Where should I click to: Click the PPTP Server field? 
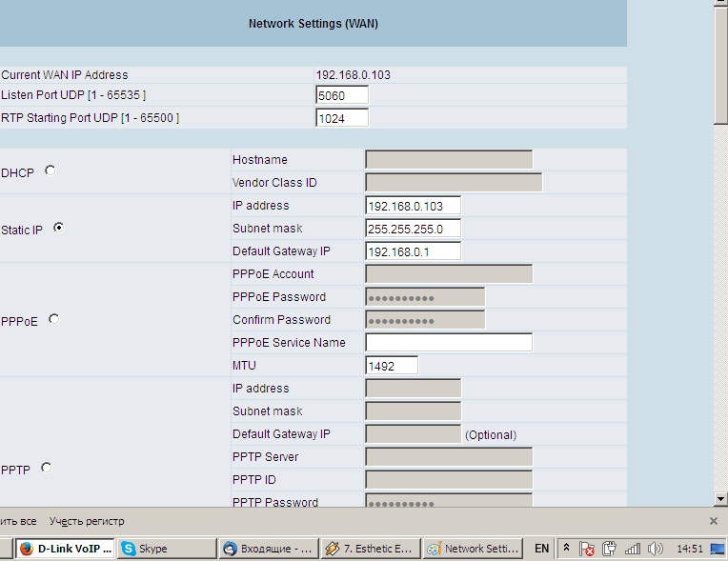[x=449, y=456]
